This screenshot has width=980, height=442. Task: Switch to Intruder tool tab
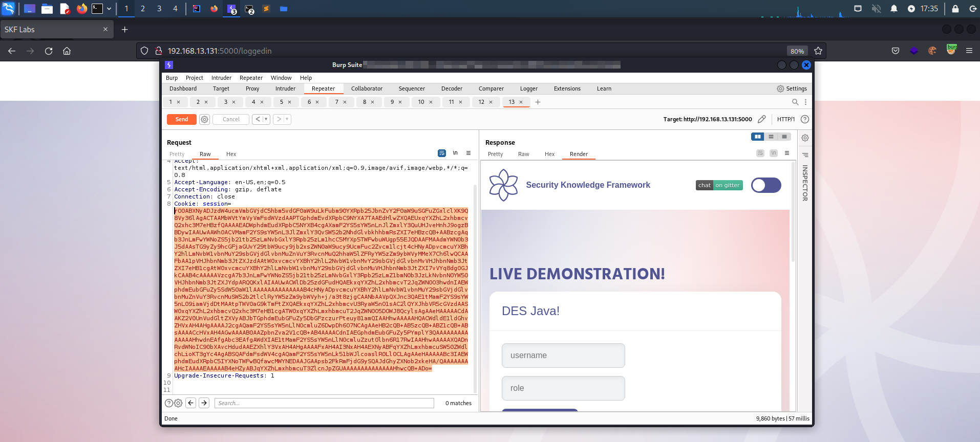[x=285, y=89]
